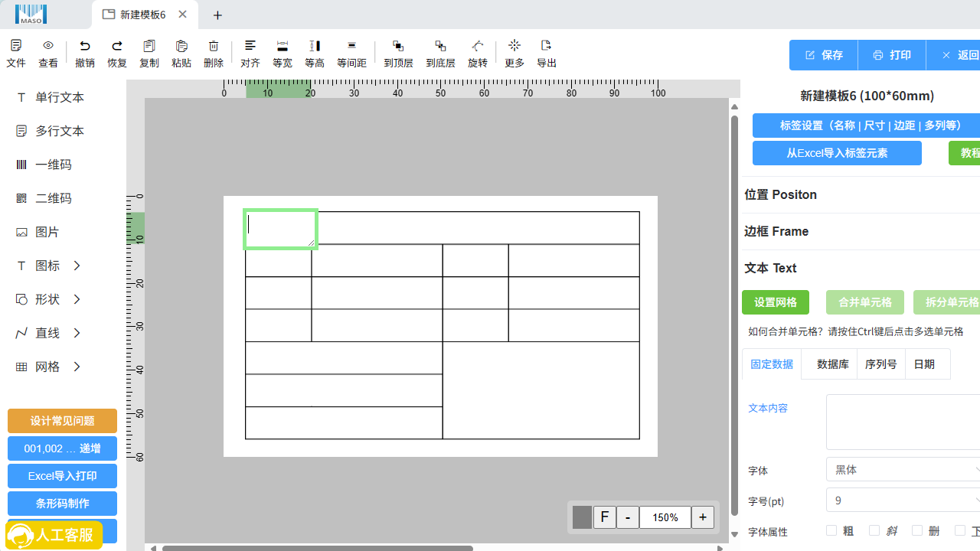Apply 等间距 equal spacing tool

click(x=351, y=46)
